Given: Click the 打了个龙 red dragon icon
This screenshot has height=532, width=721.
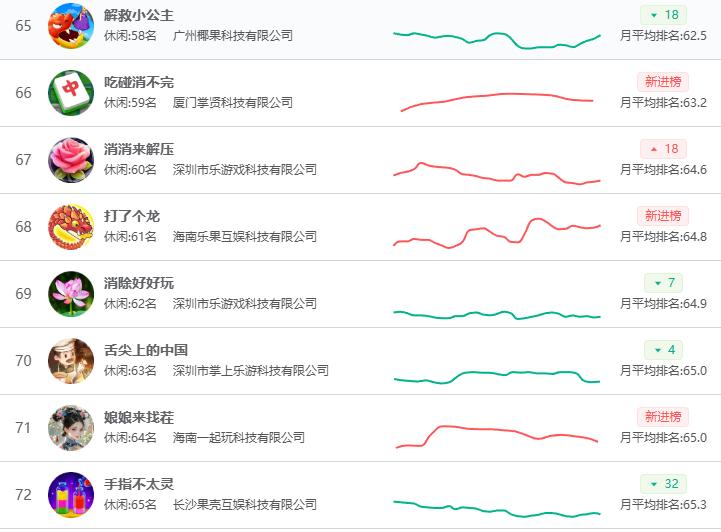Looking at the screenshot, I should point(71,227).
